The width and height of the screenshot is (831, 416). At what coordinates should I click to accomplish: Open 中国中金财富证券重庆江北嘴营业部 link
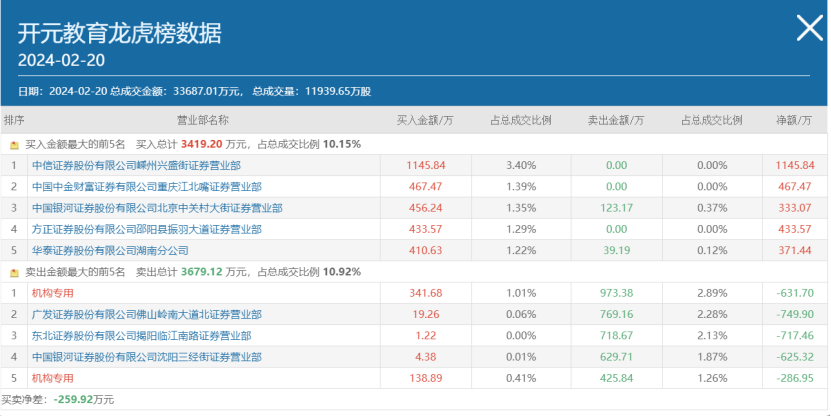[x=146, y=187]
